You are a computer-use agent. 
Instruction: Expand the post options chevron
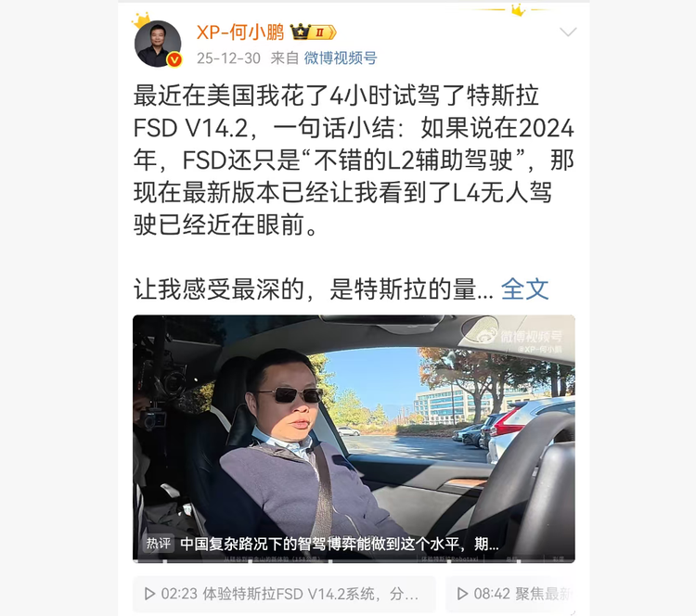(x=568, y=32)
